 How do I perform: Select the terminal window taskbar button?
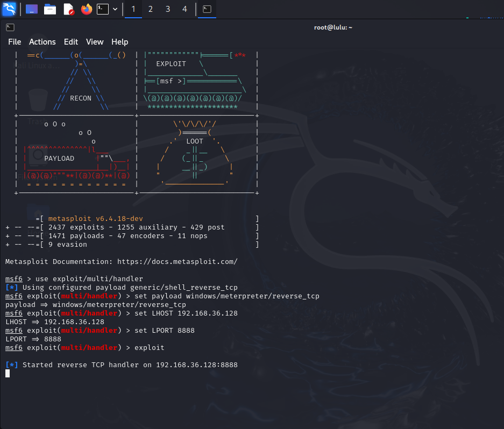point(207,9)
